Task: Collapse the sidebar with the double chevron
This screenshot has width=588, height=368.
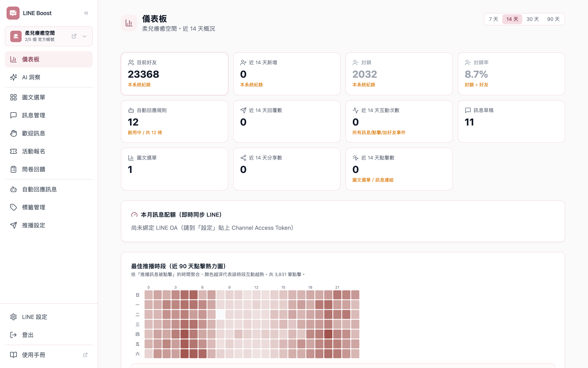Action: [x=86, y=13]
